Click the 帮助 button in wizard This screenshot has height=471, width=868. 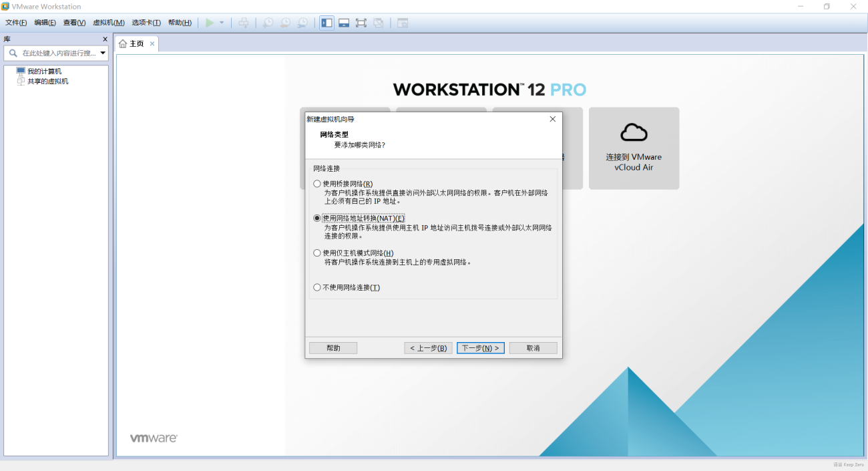333,348
